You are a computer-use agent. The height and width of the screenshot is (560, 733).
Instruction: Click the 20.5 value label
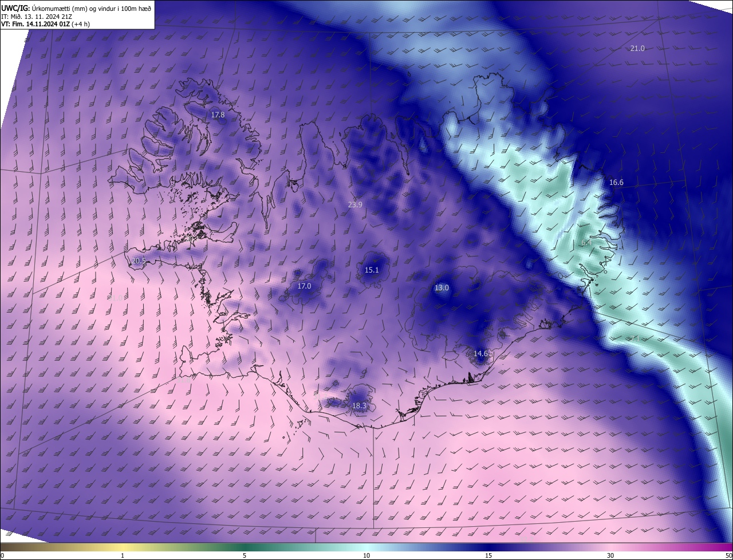click(139, 261)
